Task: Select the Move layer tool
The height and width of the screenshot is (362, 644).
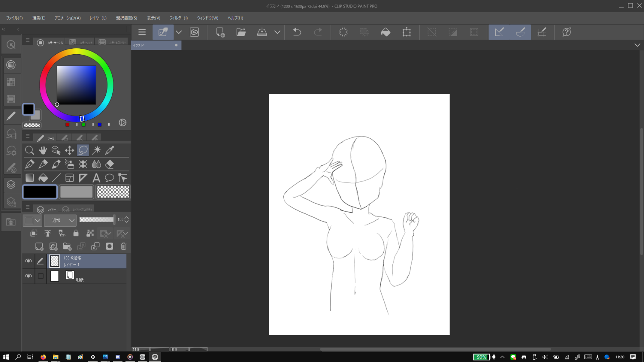Action: pos(69,150)
